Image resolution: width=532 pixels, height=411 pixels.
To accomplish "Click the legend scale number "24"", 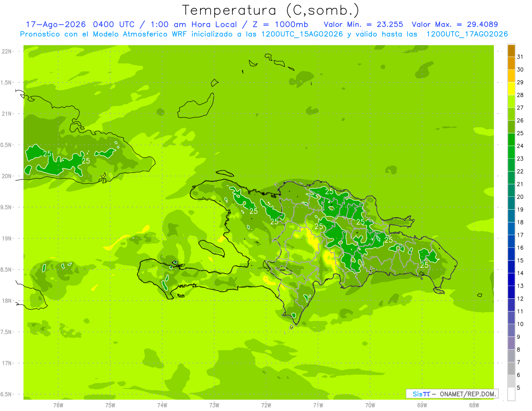I will (x=520, y=146).
